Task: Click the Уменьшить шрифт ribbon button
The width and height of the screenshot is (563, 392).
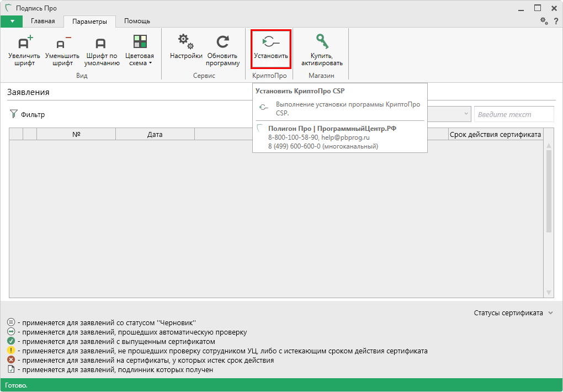Action: click(62, 50)
